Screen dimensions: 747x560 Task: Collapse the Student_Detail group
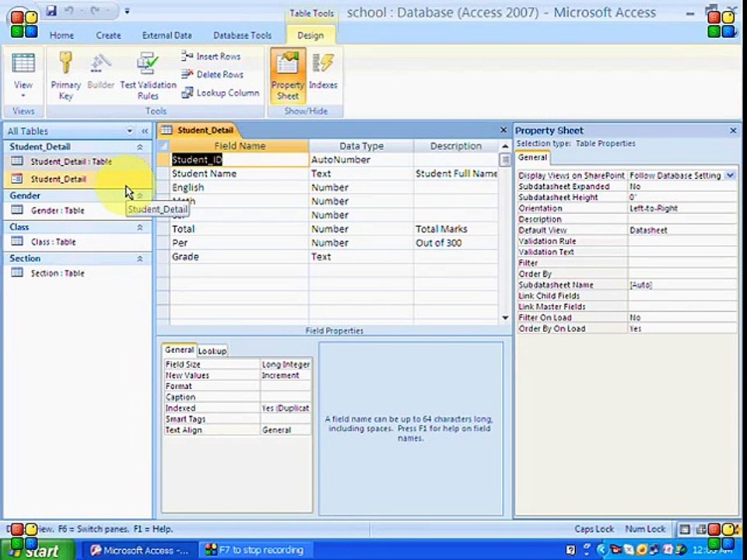coord(139,147)
